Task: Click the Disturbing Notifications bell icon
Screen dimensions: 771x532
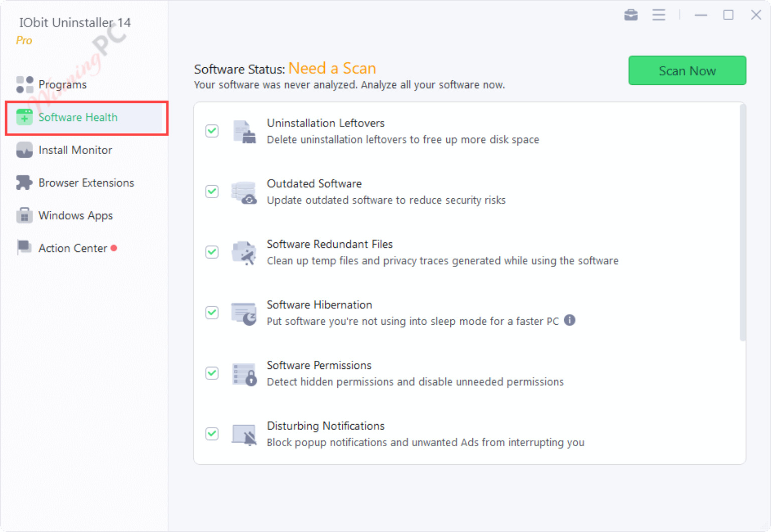Action: (244, 434)
